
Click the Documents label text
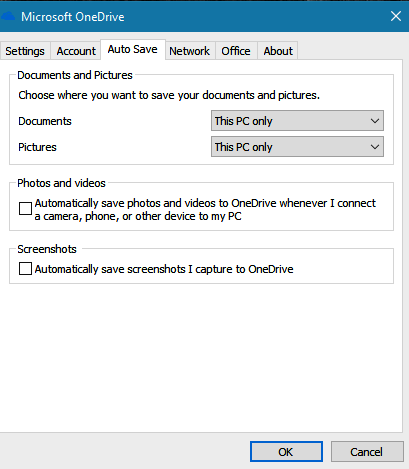click(x=45, y=121)
